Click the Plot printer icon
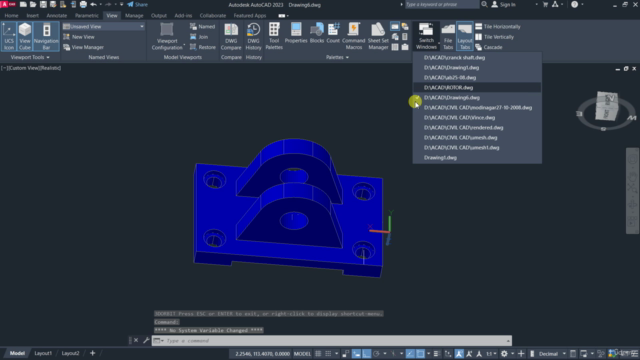Image resolution: width=640 pixels, height=360 pixels. click(x=83, y=4)
